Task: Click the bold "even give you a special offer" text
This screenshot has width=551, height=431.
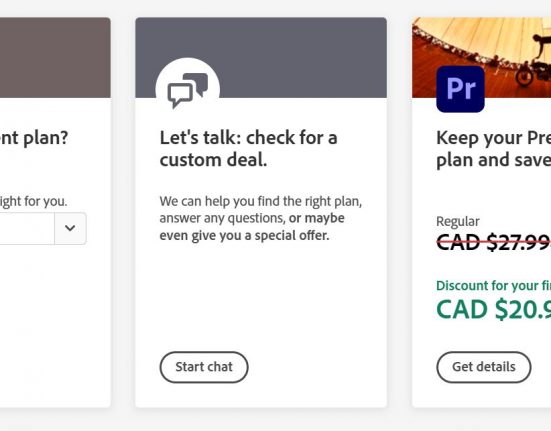Action: click(x=244, y=235)
